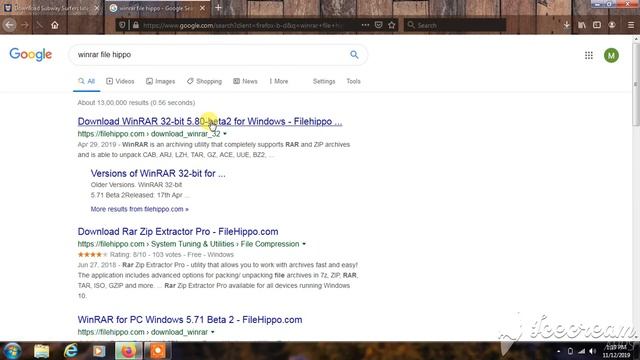The image size is (640, 360).
Task: Click the Firefox forward arrow button
Action: click(25, 25)
